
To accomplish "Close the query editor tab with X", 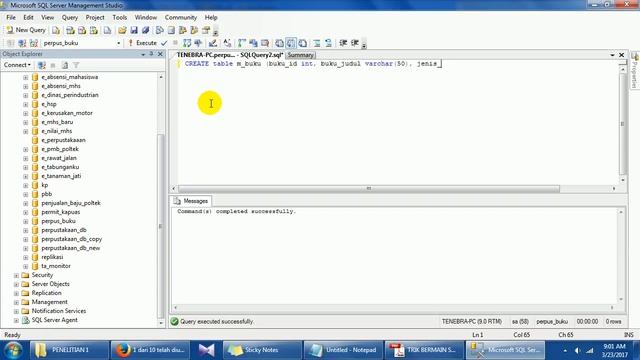I will pos(622,55).
